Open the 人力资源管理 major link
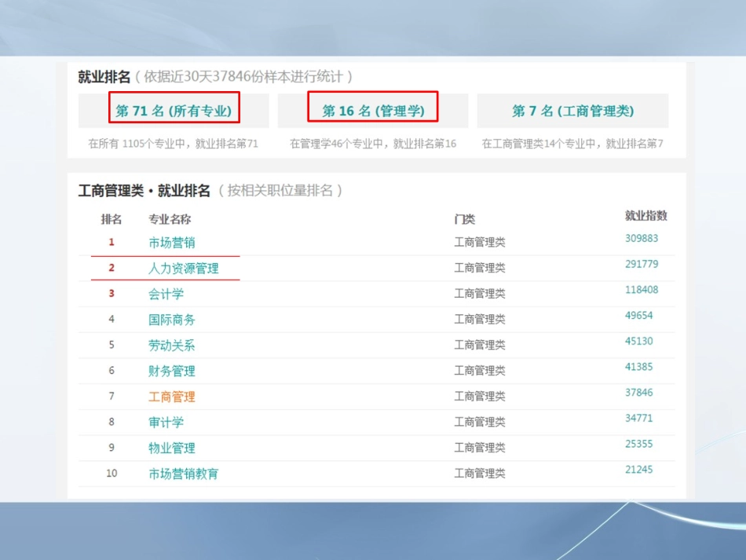 (184, 269)
